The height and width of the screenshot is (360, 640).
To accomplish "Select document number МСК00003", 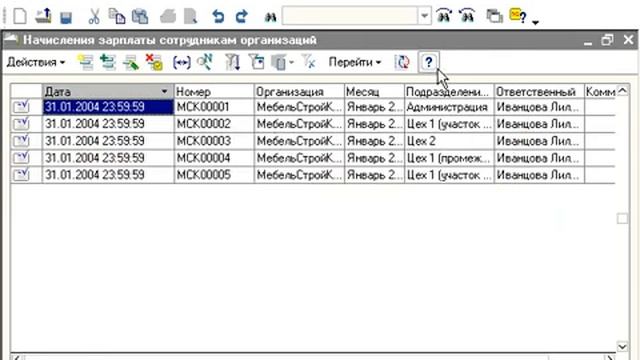I will pos(214,141).
